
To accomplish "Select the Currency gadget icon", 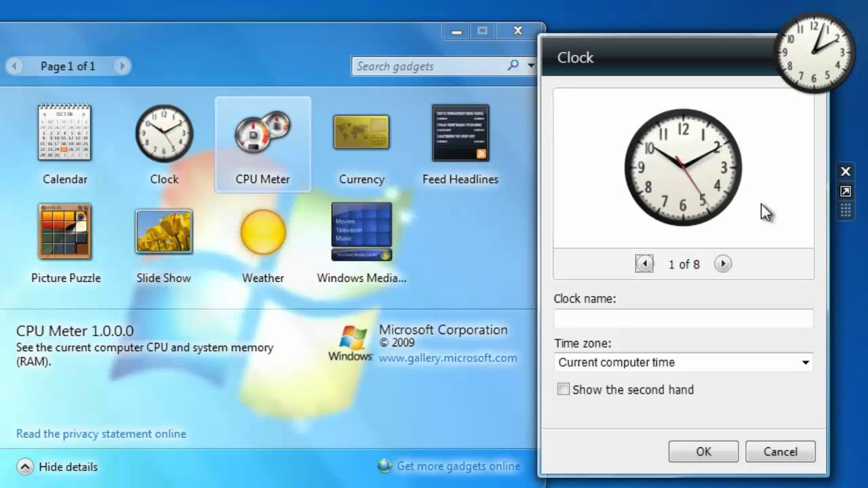I will 361,132.
